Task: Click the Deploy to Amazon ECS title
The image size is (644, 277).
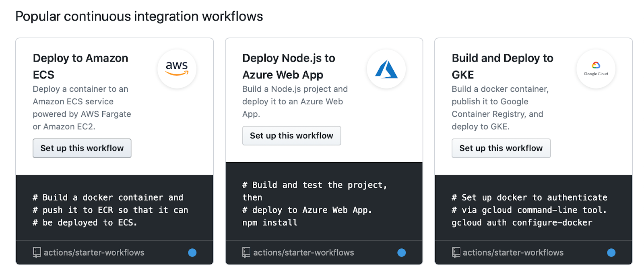Action: click(80, 66)
